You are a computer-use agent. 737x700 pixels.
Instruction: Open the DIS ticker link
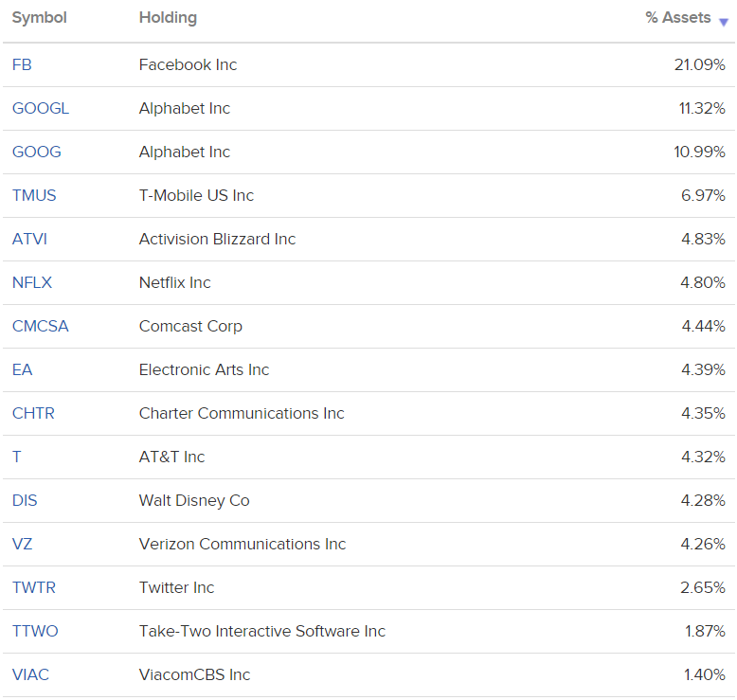pyautogui.click(x=25, y=500)
